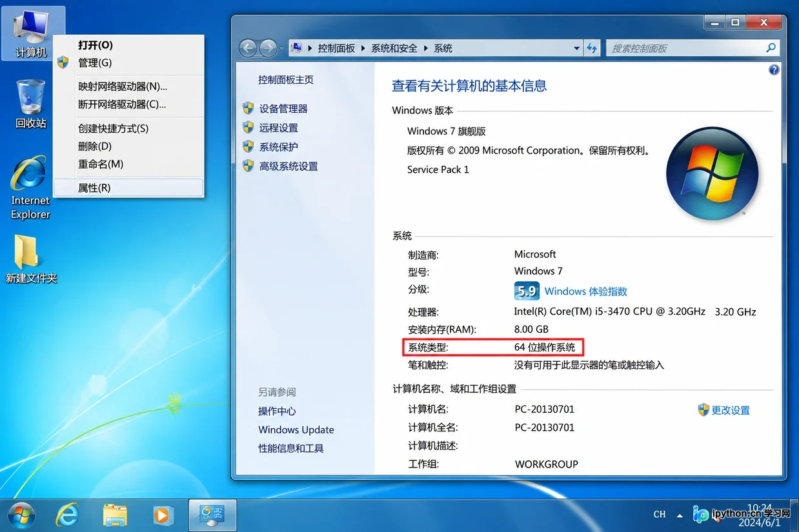Click the search magnifier icon
Screen dimensions: 799x532
pyautogui.click(x=771, y=48)
